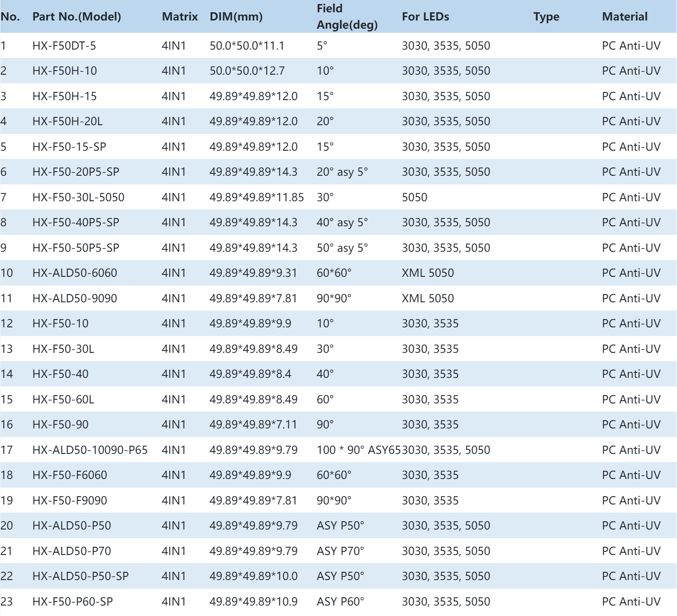Select the HX-F50-30L-5050 model cell

pos(78,198)
